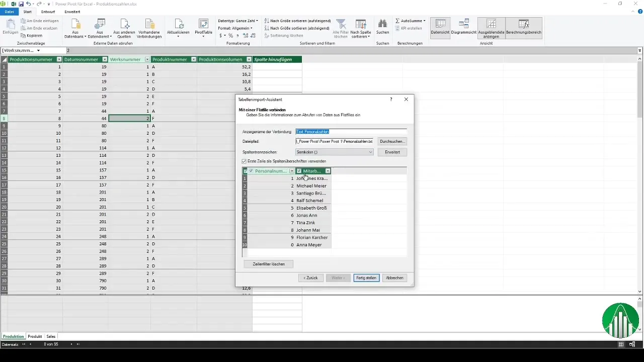Click the Einfügen paste icon

(10, 23)
